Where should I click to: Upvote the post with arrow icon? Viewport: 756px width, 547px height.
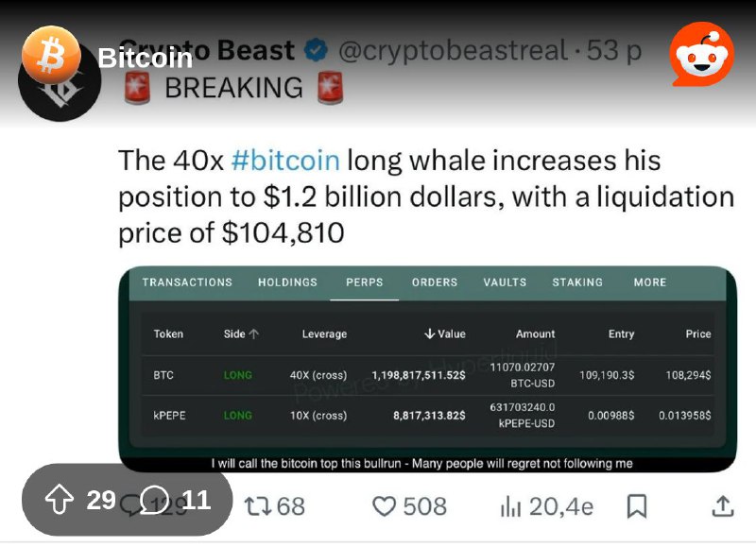(60, 500)
